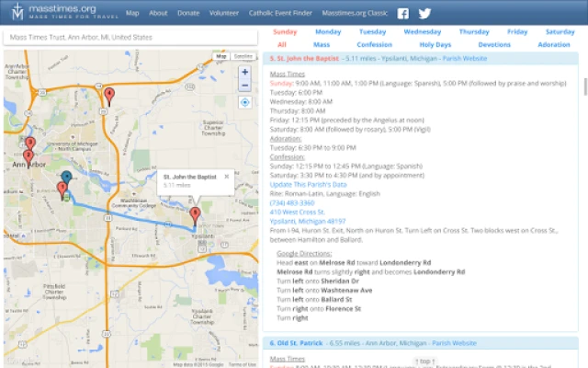The height and width of the screenshot is (368, 588).
Task: Show Adoration times filter
Action: [x=554, y=44]
